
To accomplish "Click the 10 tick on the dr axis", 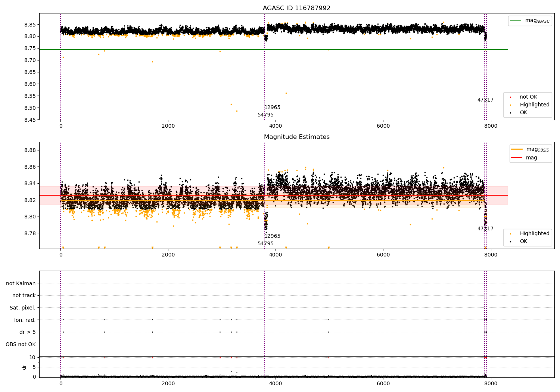I will click(32, 357).
